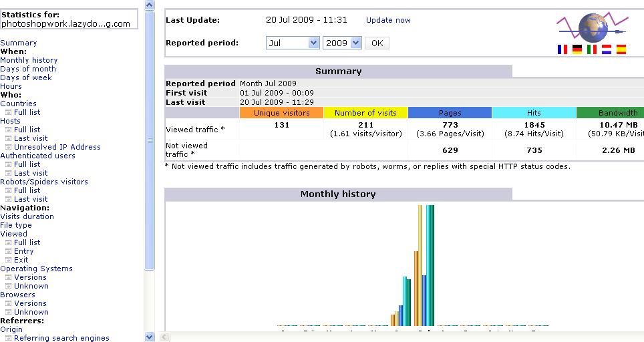This screenshot has width=644, height=342.
Task: Open Monthly history section link
Action: coord(29,60)
